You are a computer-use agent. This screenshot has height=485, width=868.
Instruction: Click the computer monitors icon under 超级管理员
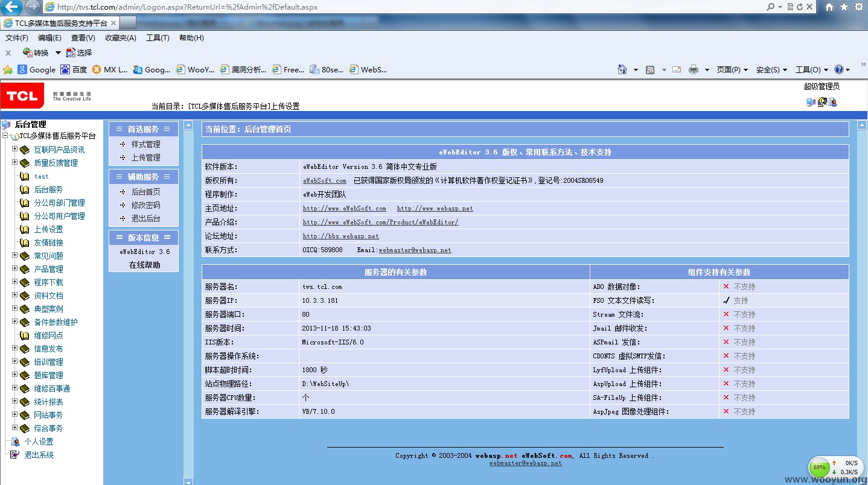pos(811,102)
